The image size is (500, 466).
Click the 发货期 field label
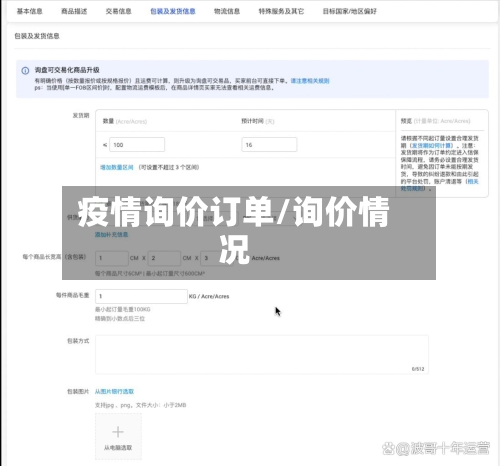pyautogui.click(x=81, y=115)
